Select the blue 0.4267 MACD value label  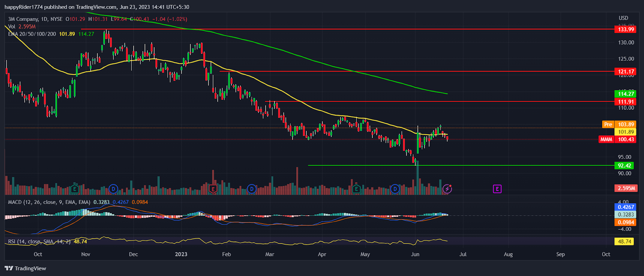[x=626, y=207]
